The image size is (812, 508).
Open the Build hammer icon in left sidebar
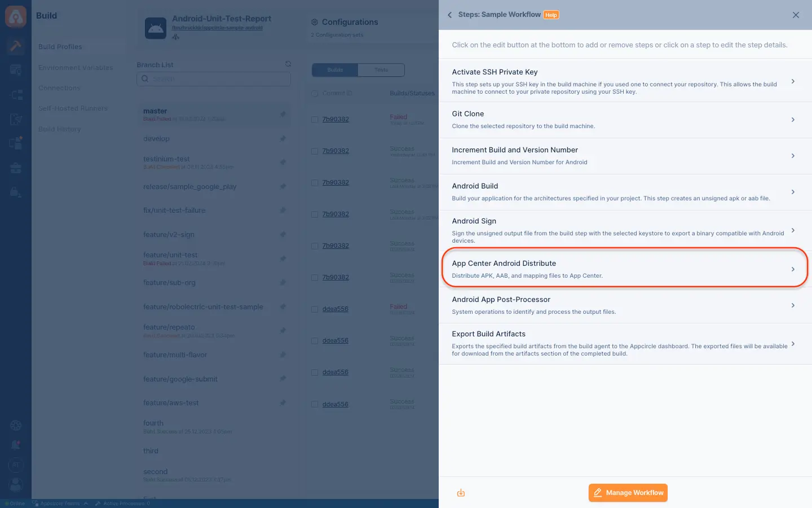[16, 46]
